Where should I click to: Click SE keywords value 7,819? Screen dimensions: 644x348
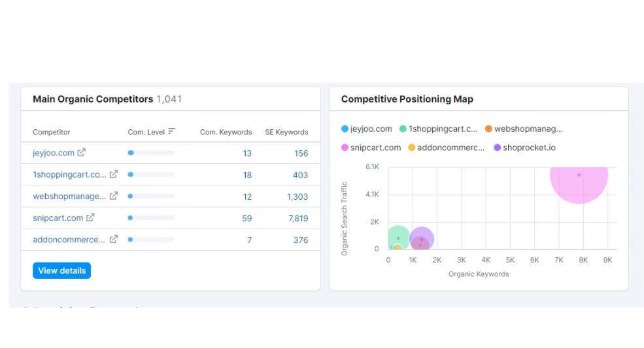(x=298, y=219)
